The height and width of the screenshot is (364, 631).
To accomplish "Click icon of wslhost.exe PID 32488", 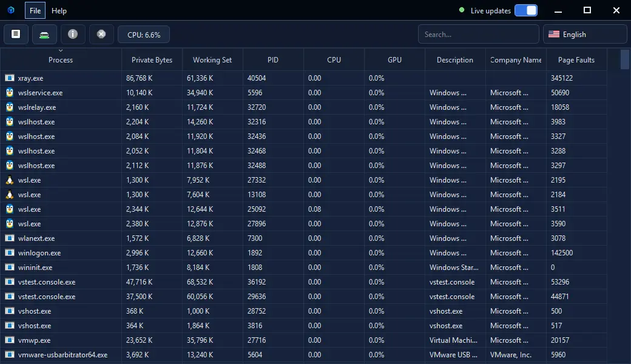I will click(10, 165).
